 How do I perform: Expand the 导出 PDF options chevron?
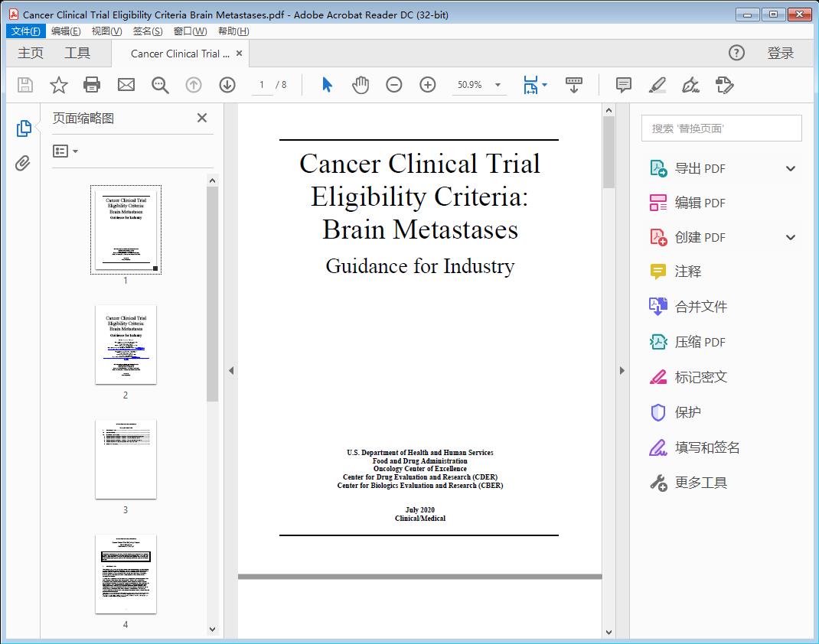pos(790,168)
